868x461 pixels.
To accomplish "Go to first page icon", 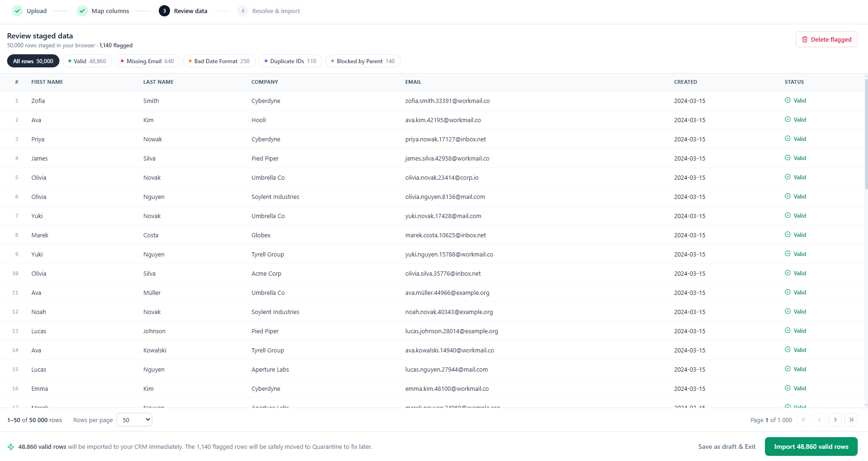I will pos(803,420).
